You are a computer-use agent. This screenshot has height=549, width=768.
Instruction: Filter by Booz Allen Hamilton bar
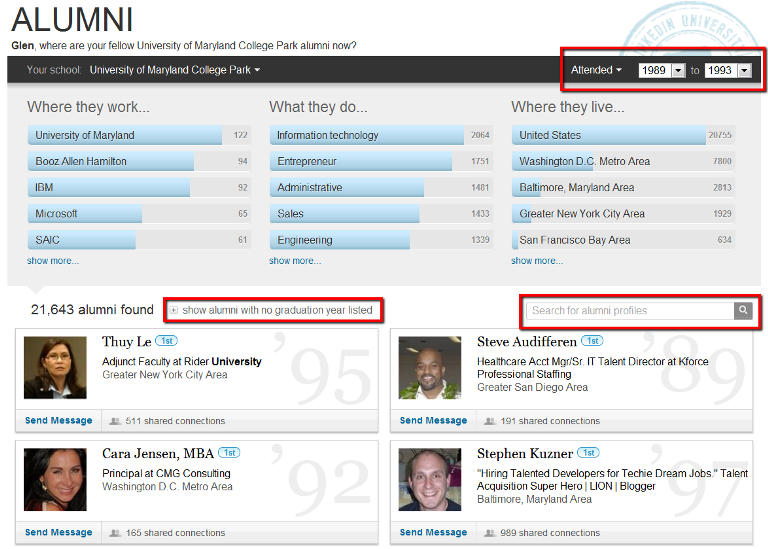(139, 161)
